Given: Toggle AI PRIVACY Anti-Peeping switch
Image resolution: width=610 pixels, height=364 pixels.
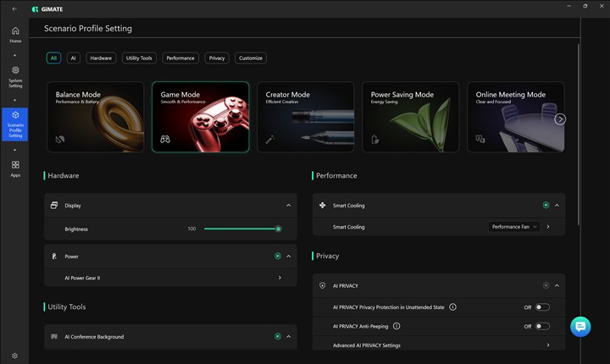Looking at the screenshot, I should click(x=541, y=326).
